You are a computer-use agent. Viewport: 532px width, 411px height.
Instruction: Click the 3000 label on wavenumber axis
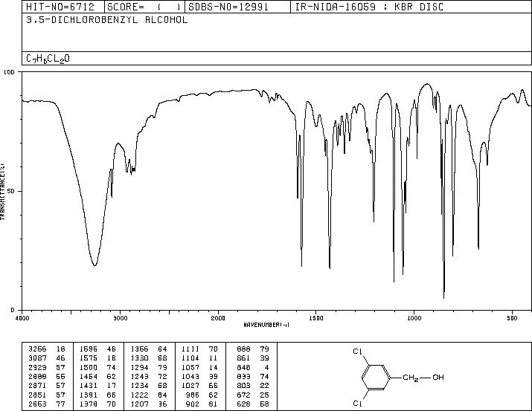tap(120, 318)
